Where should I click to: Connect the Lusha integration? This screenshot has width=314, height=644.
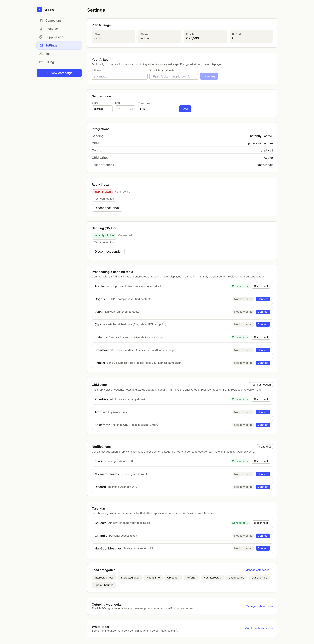point(263,312)
